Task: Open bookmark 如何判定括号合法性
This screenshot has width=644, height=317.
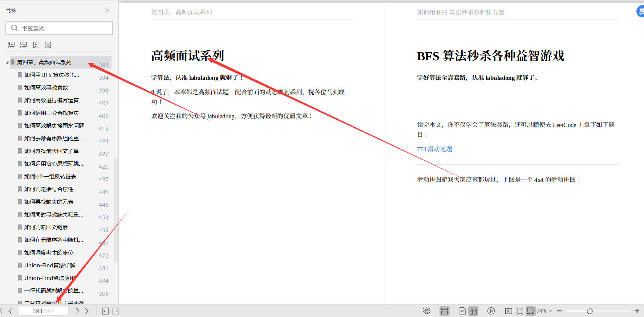Action: (x=49, y=189)
